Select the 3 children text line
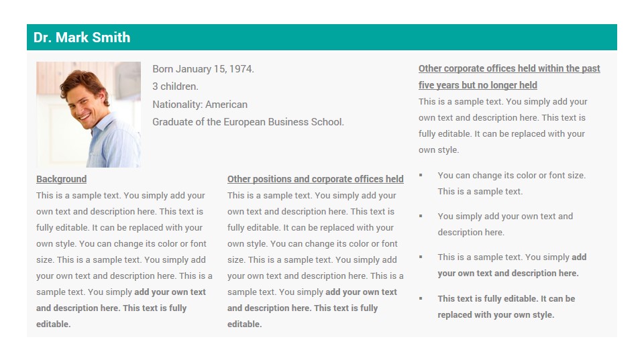This screenshot has height=362, width=644. (x=175, y=86)
